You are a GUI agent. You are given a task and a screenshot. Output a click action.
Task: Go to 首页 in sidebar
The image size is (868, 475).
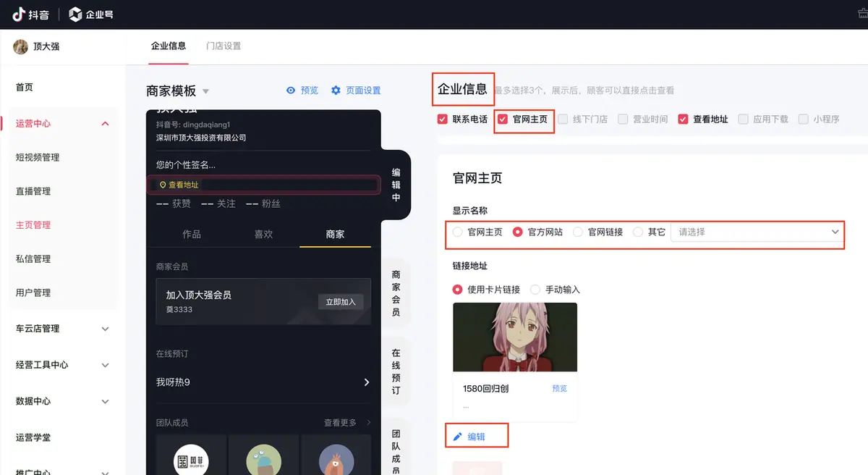click(x=25, y=87)
